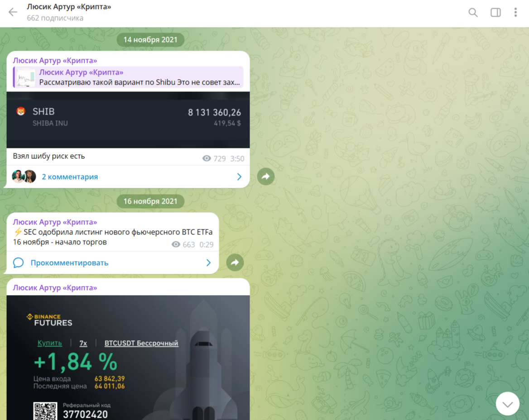
Task: Click the 3:50 message timestamp
Action: point(237,158)
